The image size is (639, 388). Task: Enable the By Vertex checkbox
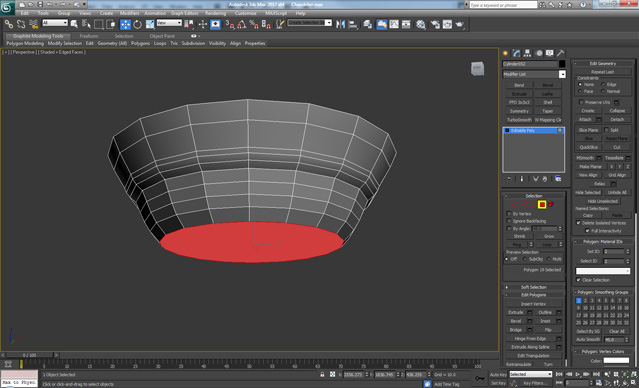point(509,214)
